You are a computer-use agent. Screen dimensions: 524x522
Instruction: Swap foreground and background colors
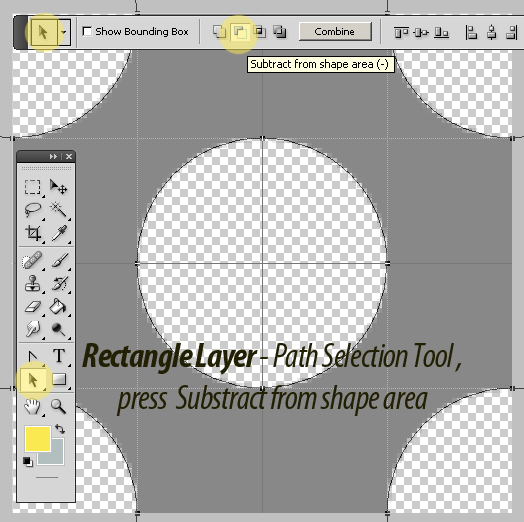click(x=60, y=429)
